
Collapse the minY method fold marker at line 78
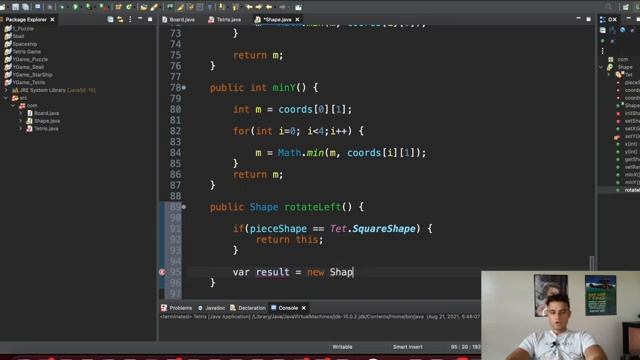184,88
